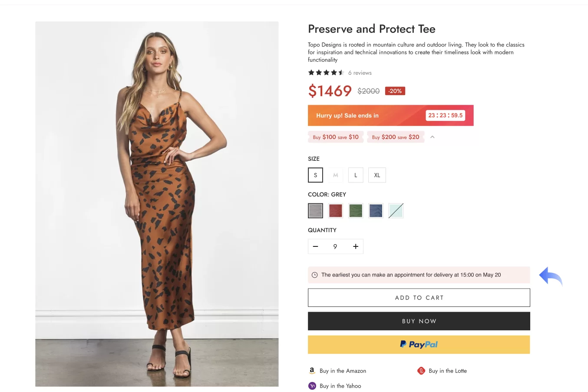The image size is (588, 392).
Task: Select size L option
Action: click(356, 175)
